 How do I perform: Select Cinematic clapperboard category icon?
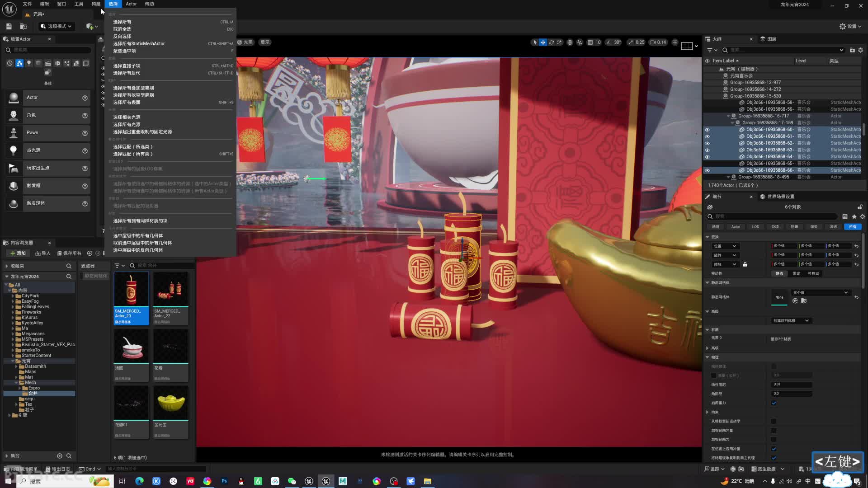(48, 63)
